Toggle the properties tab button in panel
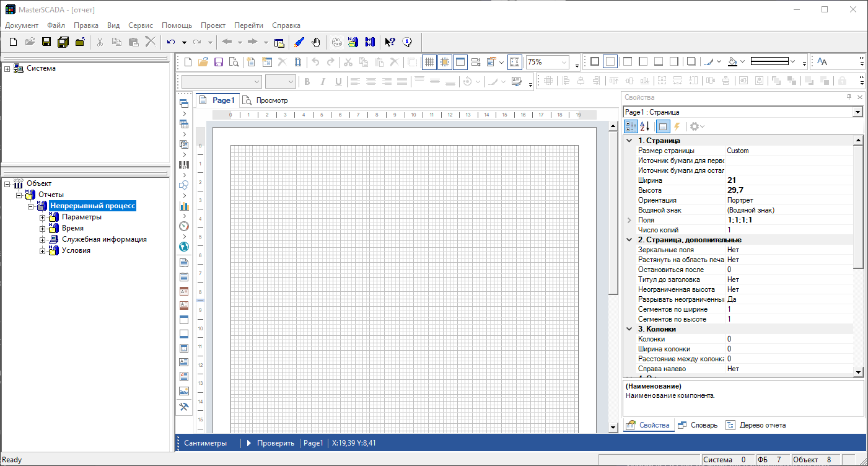The image size is (868, 466). (x=662, y=126)
